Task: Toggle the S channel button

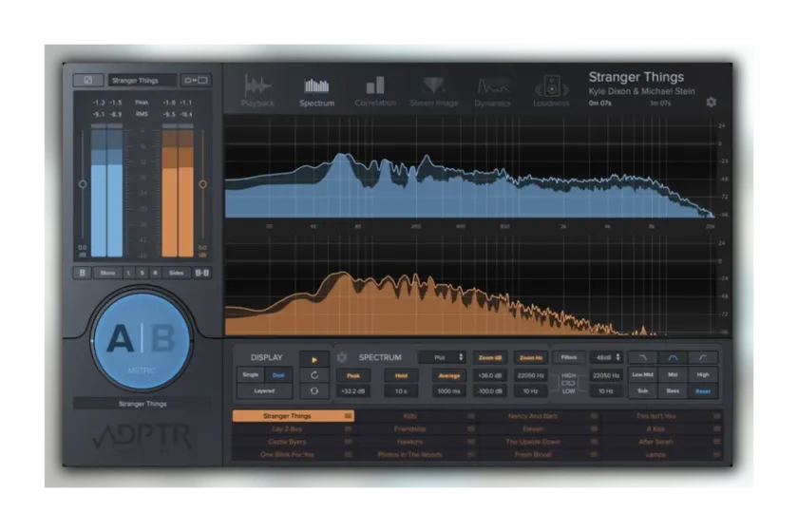Action: coord(142,273)
